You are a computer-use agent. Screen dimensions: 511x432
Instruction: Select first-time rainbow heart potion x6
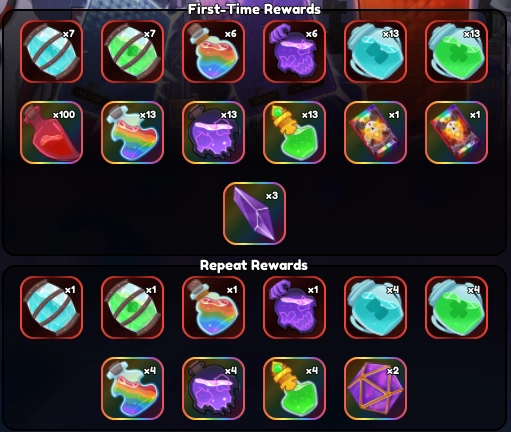tap(213, 51)
